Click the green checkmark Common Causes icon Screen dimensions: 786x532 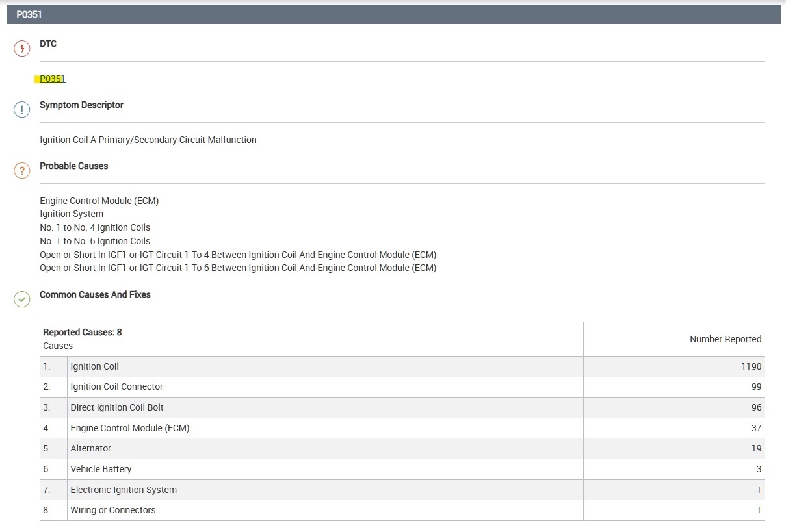(x=22, y=299)
